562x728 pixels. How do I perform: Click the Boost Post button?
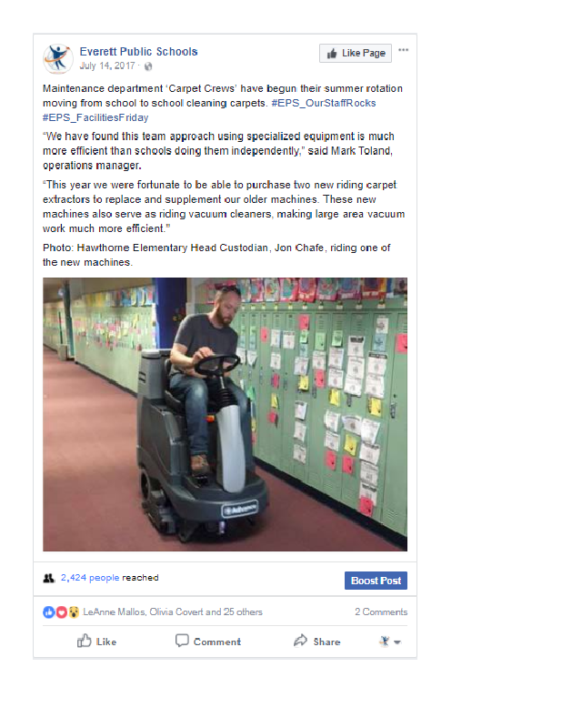click(x=376, y=581)
